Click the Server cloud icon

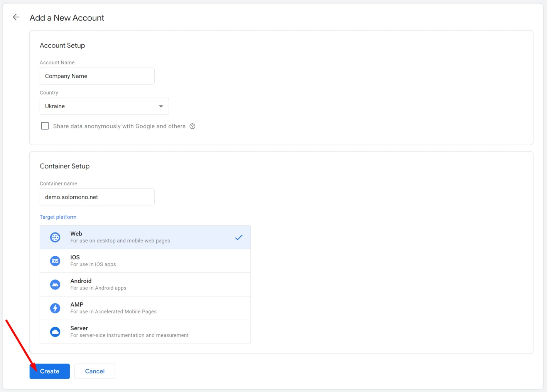click(x=55, y=332)
